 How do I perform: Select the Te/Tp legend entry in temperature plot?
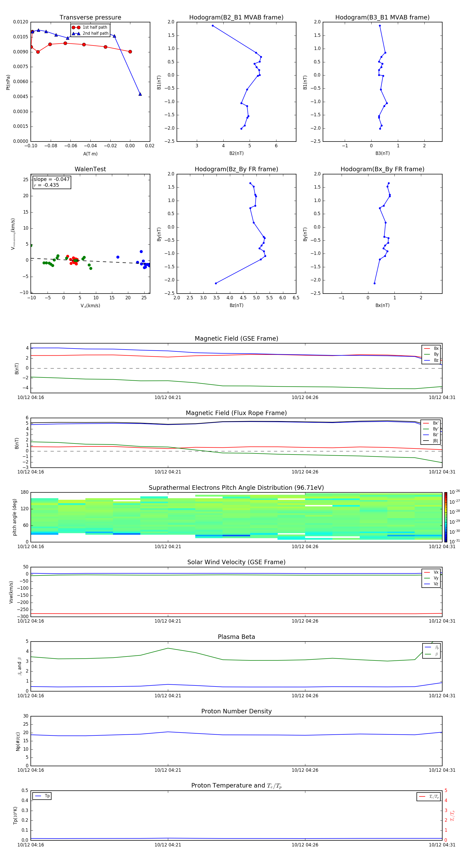[429, 796]
